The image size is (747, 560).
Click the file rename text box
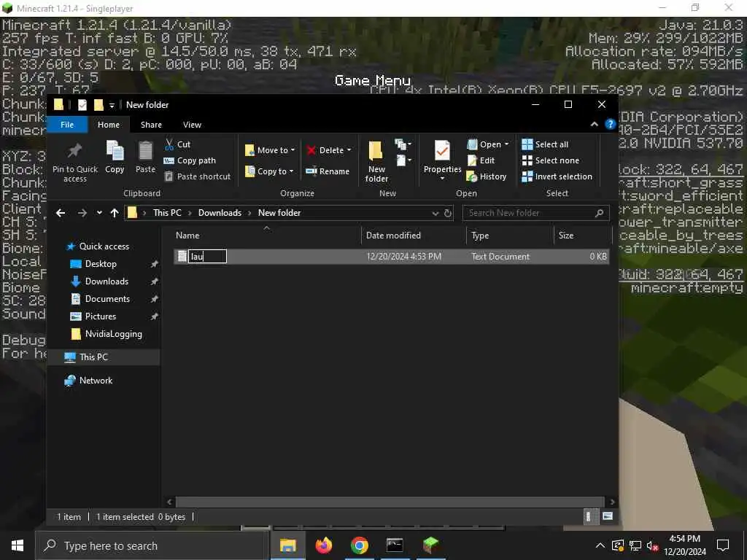pos(207,256)
